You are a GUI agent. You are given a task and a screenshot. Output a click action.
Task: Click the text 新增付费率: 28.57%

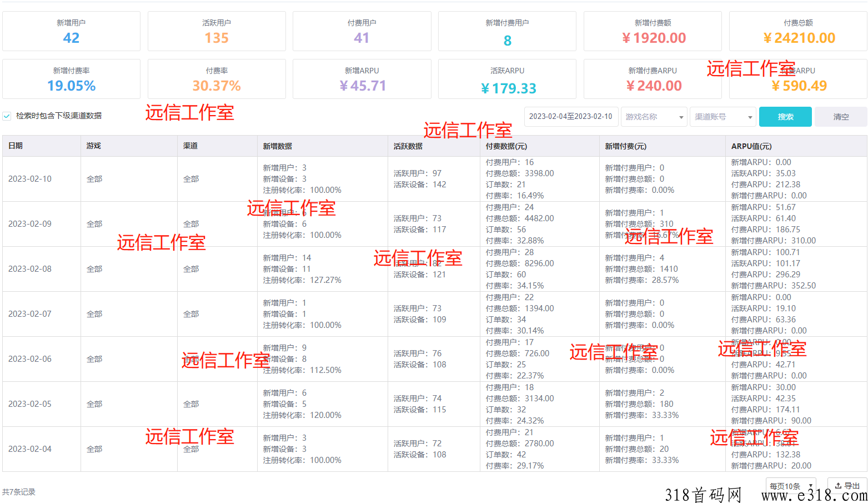tap(642, 280)
